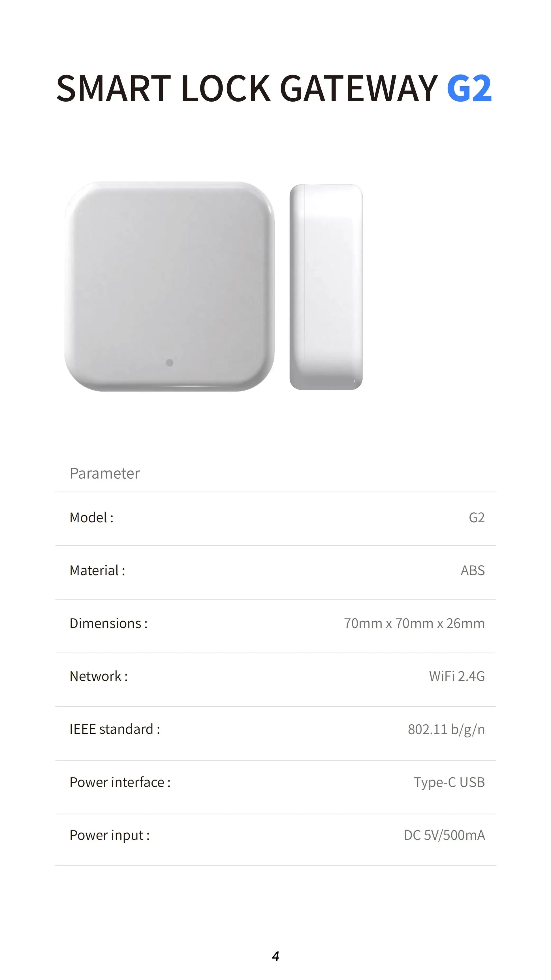Click the gateway side view image

tap(326, 287)
